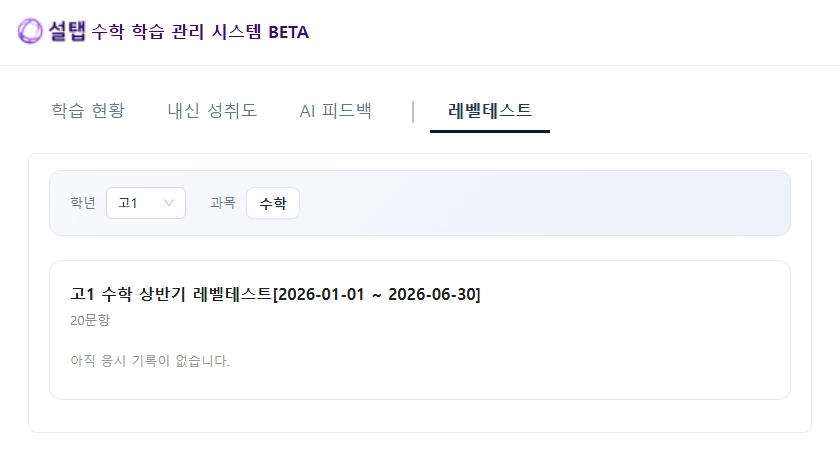The height and width of the screenshot is (465, 840).
Task: Select the 수학 subject button
Action: [272, 203]
